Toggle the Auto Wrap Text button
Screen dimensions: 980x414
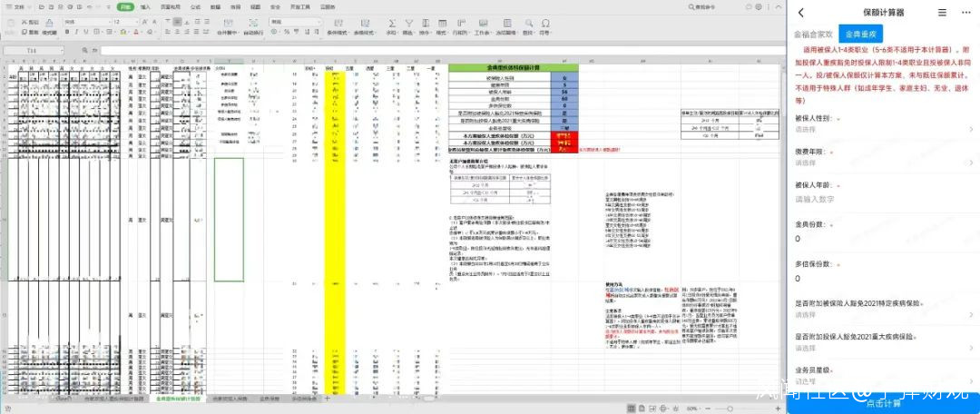(x=252, y=23)
